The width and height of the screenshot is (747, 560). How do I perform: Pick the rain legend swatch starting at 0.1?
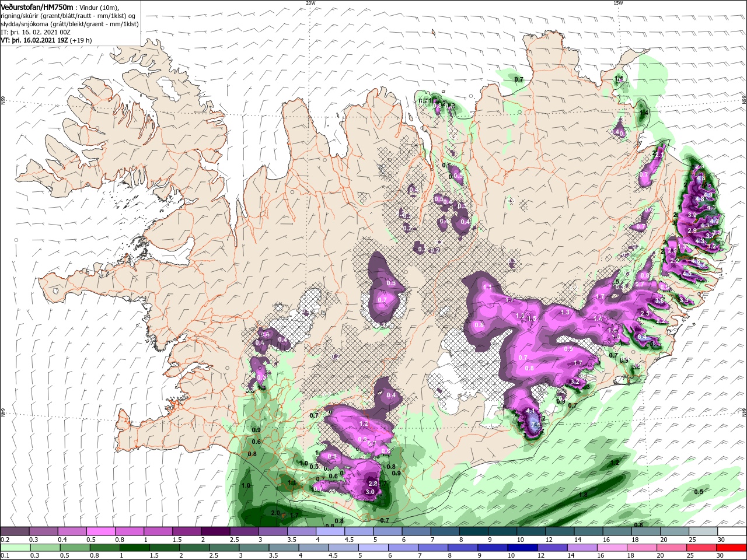click(x=15, y=548)
